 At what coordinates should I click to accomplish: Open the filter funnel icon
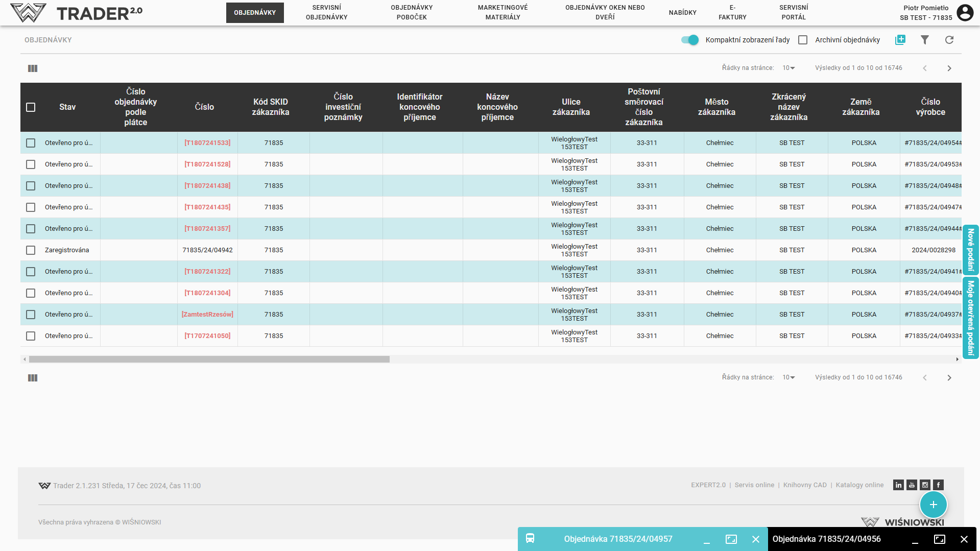[924, 40]
